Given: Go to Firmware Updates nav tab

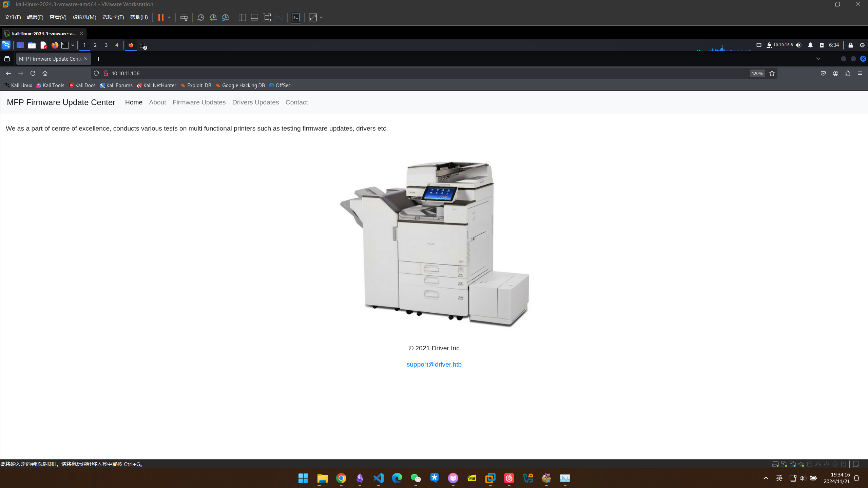Looking at the screenshot, I should pos(199,102).
